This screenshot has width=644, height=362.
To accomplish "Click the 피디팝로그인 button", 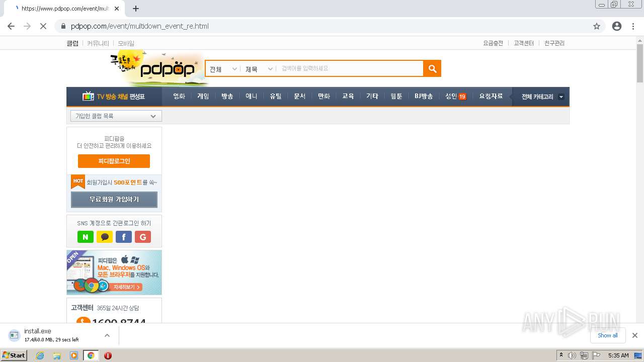I will [114, 161].
